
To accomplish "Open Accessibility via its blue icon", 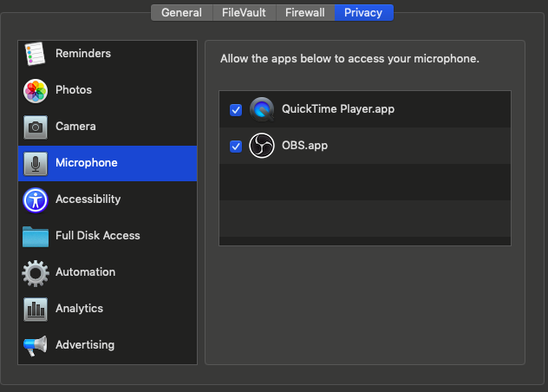I will tap(35, 199).
